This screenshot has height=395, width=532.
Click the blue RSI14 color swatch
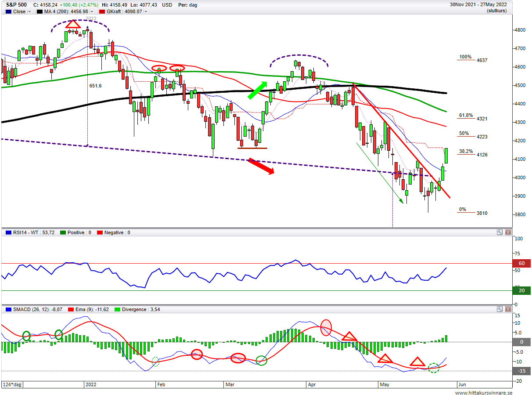[8, 232]
